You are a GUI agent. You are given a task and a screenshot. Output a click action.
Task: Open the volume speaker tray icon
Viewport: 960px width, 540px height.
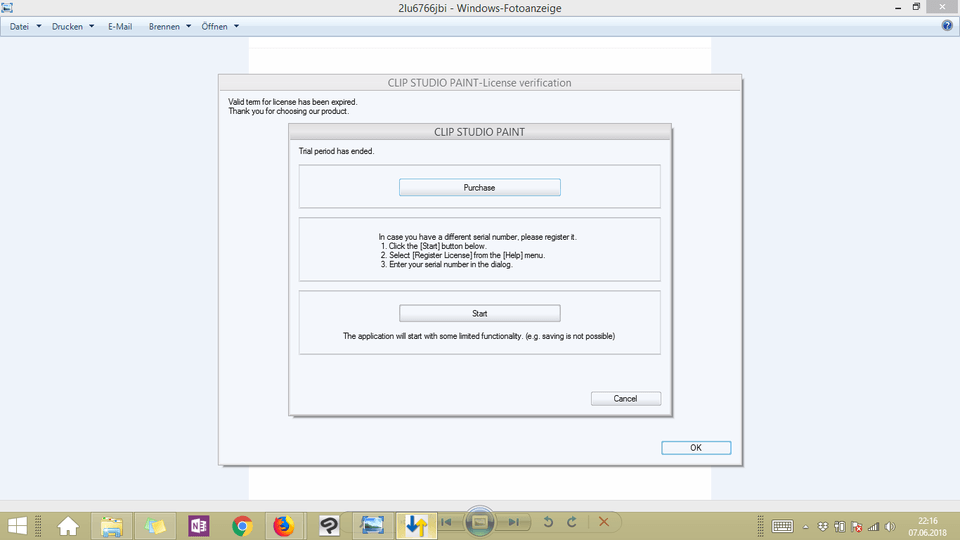pyautogui.click(x=889, y=526)
